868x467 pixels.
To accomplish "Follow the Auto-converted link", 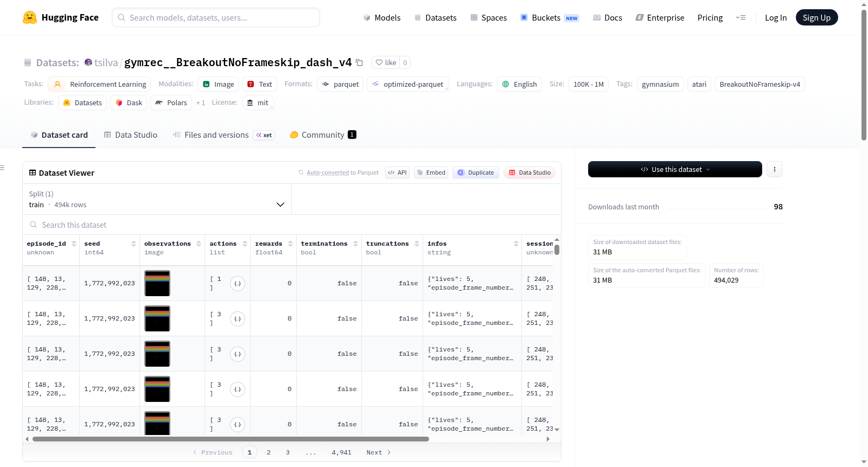I will [328, 172].
